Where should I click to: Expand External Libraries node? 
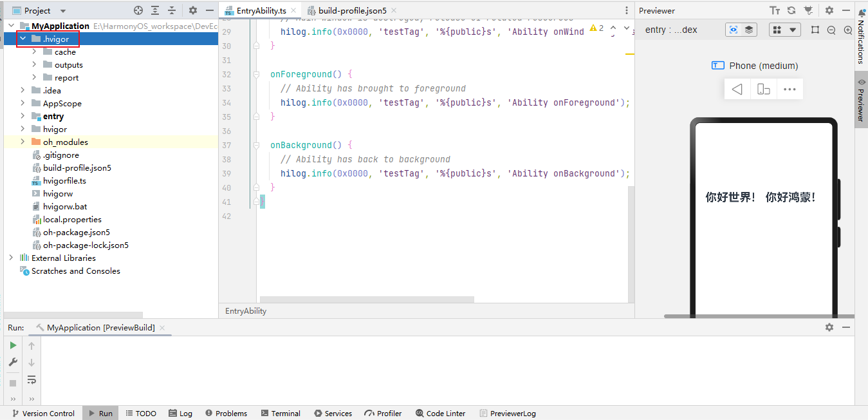(11, 258)
